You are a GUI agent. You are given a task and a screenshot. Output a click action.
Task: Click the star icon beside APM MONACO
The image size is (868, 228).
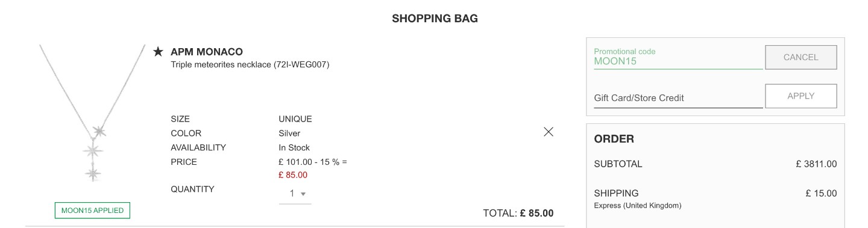click(158, 52)
